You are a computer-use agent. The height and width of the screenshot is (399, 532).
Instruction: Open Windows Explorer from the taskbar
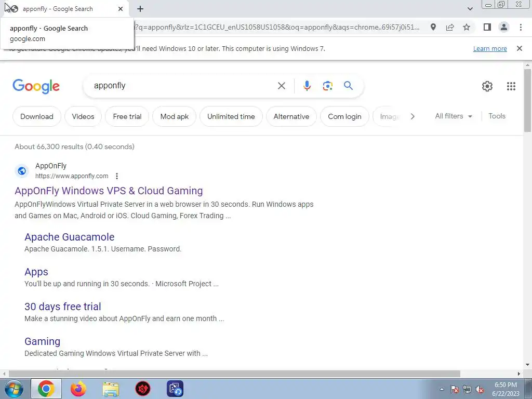point(111,389)
